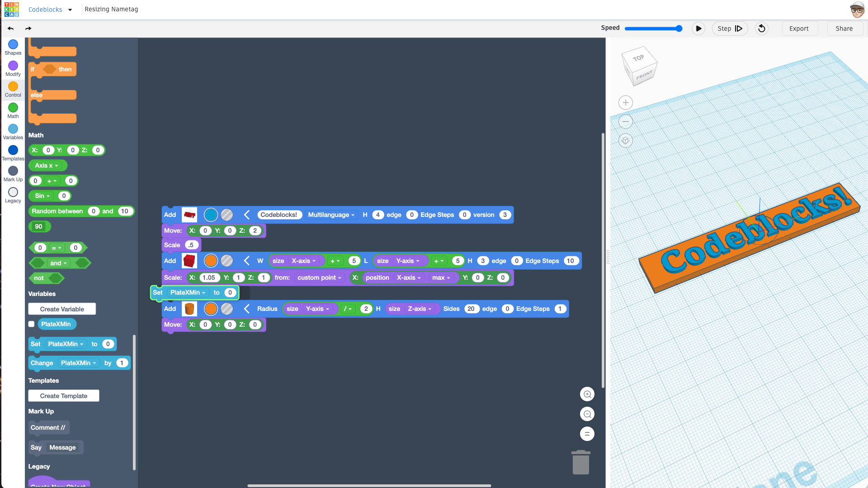Screen dimensions: 868x488
Task: Click the 3D viewer home view icon
Action: click(626, 141)
